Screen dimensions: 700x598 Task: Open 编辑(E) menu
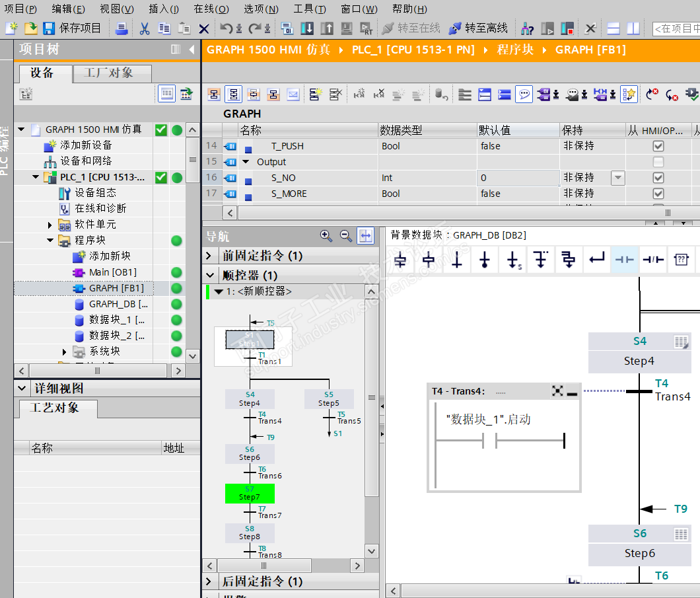(x=68, y=9)
